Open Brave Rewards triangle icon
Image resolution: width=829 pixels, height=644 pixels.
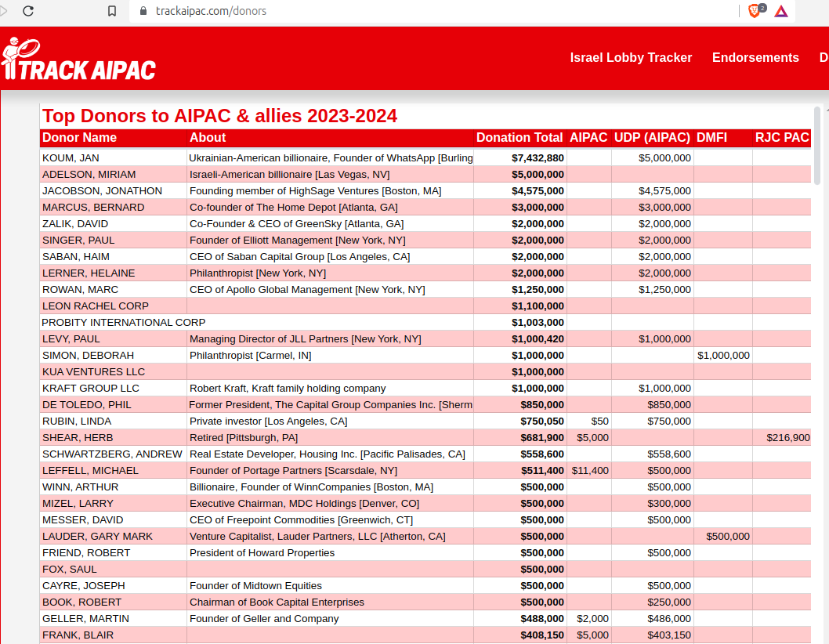pyautogui.click(x=781, y=11)
